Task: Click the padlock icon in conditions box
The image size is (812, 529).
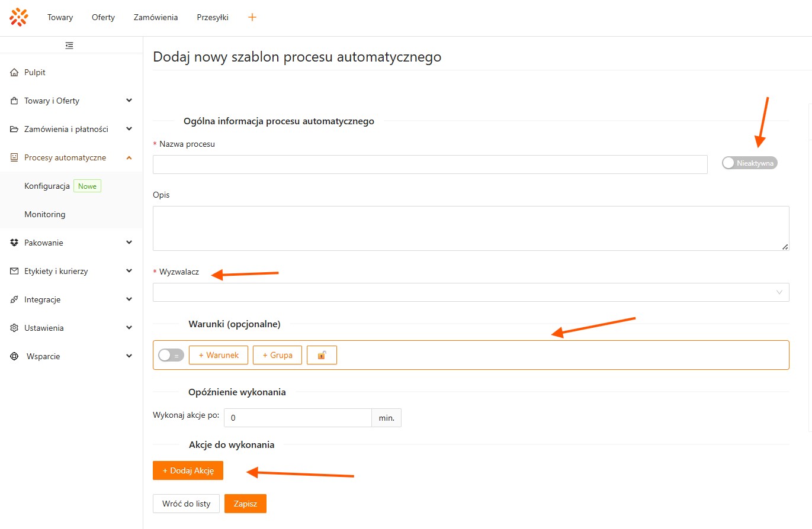Action: tap(322, 355)
